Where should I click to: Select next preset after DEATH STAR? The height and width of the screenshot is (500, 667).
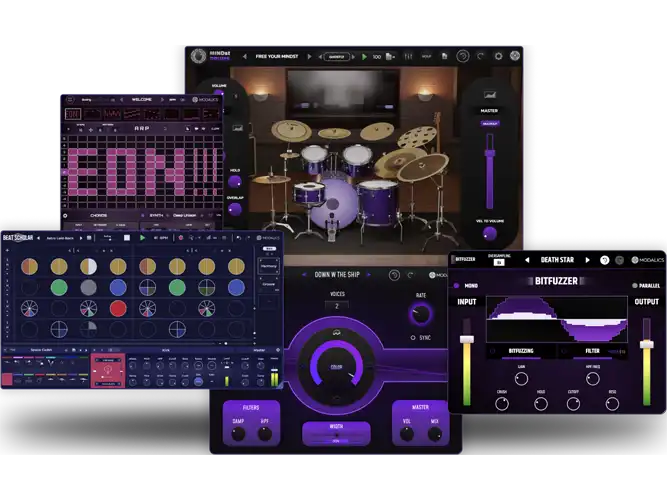tap(587, 260)
